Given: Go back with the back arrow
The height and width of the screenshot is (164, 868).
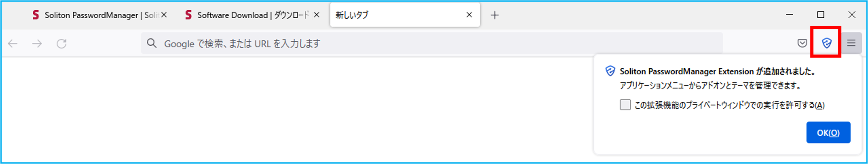Looking at the screenshot, I should point(13,43).
